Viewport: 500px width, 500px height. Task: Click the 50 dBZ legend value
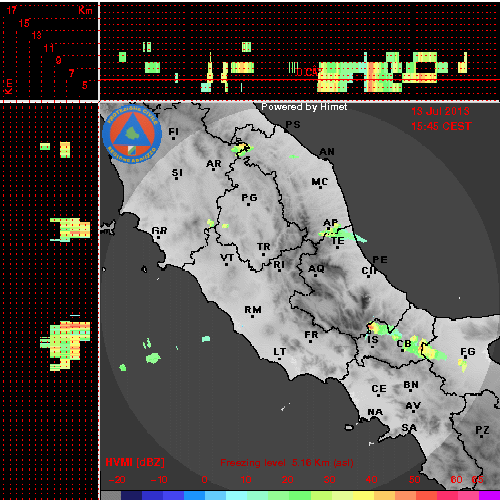(x=414, y=480)
